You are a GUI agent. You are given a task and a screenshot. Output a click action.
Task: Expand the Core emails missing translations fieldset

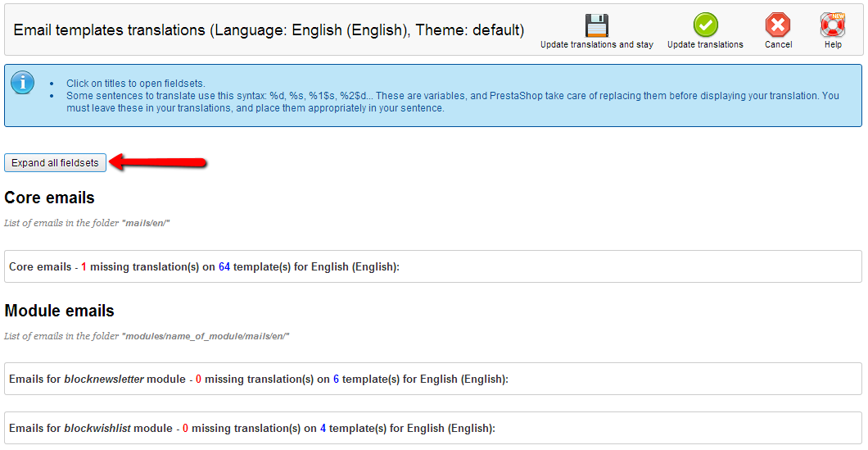click(x=204, y=267)
